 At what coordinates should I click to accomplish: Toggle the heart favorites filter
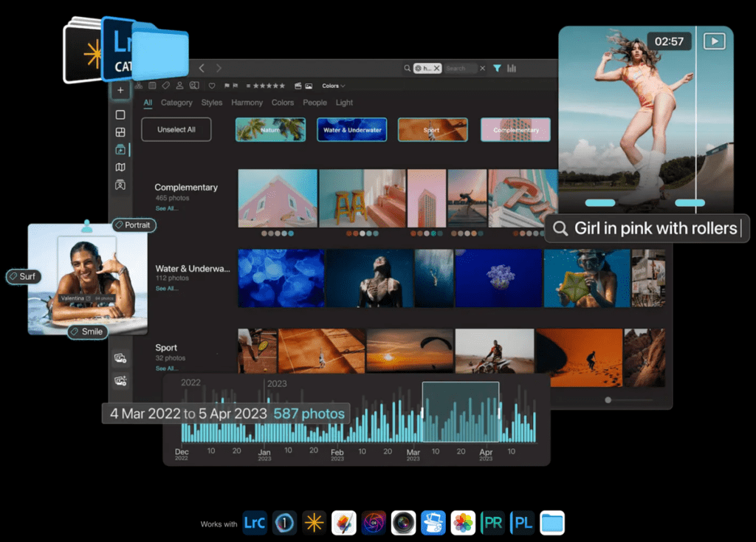point(212,86)
